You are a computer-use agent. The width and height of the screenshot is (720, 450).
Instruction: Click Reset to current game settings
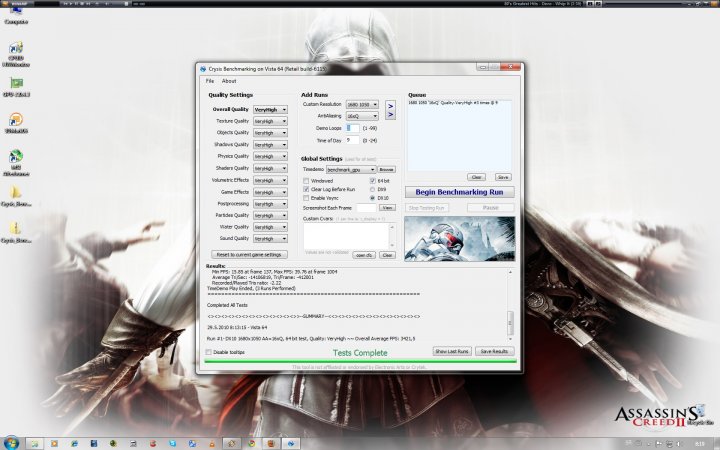coord(249,254)
